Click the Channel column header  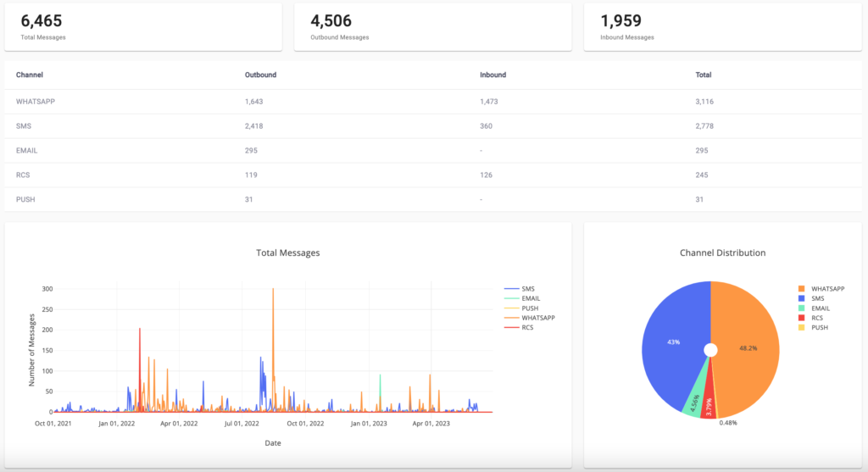[30, 75]
